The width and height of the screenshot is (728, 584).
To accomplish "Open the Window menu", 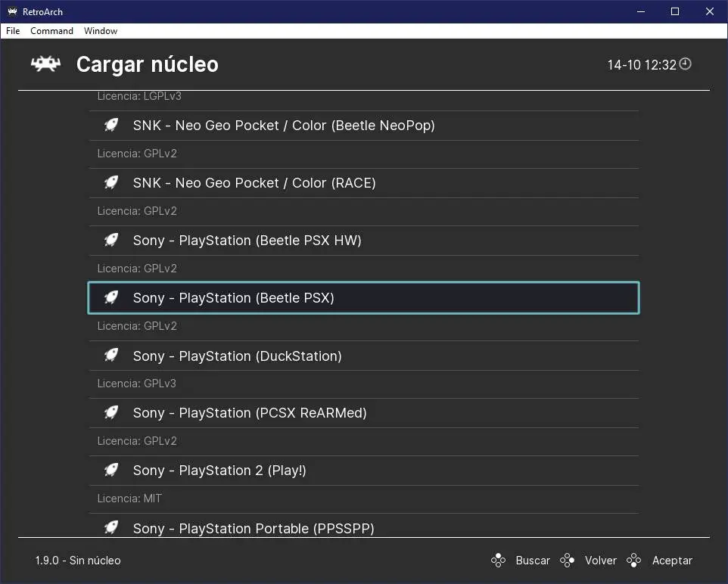I will click(101, 31).
